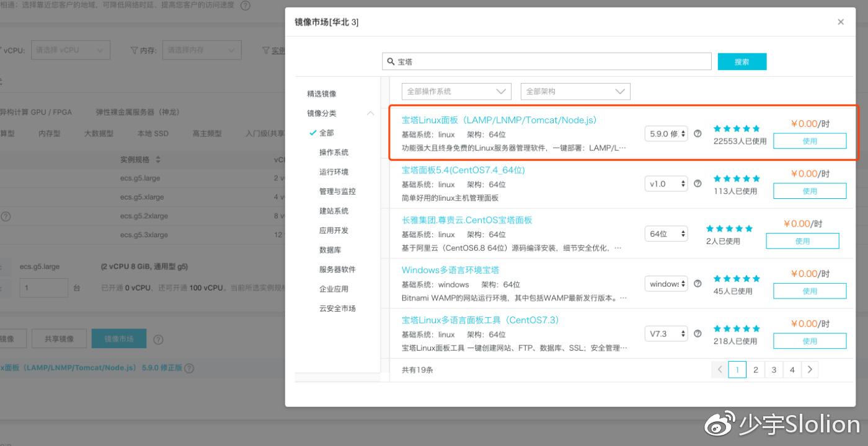The height and width of the screenshot is (446, 868).
Task: Click the help icon beside the V7.3 version
Action: [697, 334]
